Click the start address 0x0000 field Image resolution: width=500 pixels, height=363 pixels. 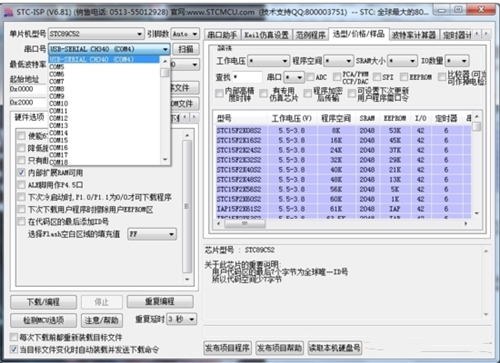(x=28, y=89)
